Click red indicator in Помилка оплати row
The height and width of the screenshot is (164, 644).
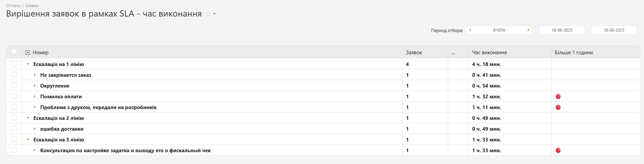tap(558, 97)
